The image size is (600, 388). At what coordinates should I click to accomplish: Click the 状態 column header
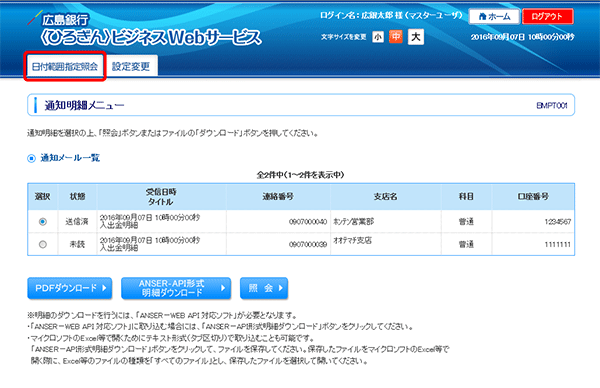[x=77, y=197]
